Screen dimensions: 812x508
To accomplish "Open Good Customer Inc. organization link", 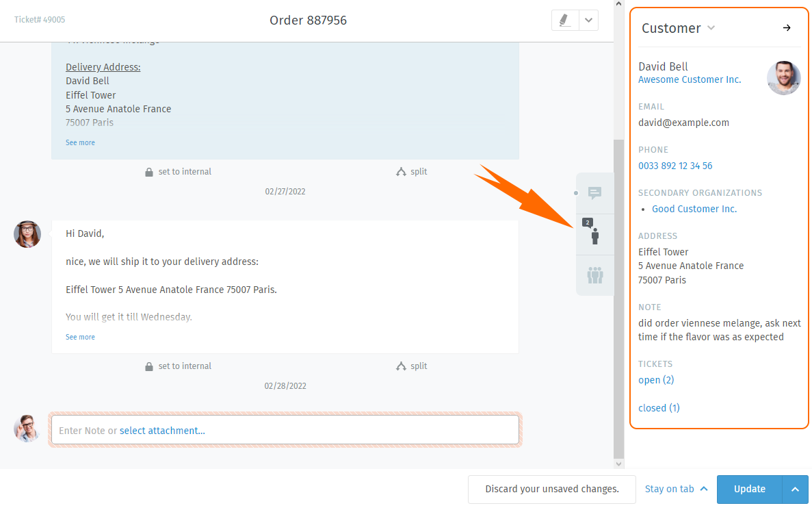I will point(694,209).
